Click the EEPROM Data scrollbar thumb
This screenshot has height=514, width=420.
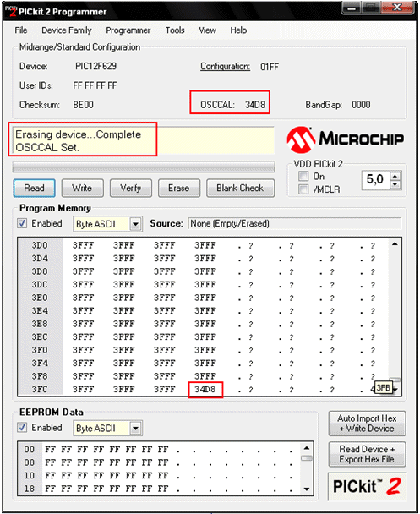coord(307,458)
